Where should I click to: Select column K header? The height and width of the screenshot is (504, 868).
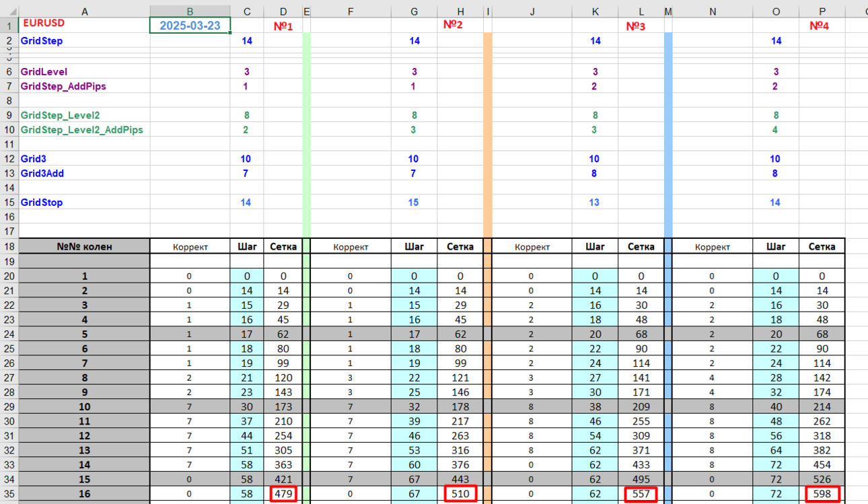595,11
